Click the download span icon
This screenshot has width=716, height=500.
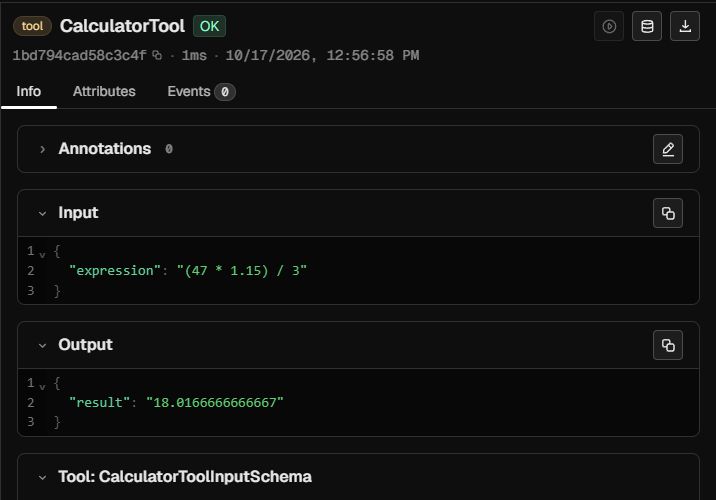[x=684, y=26]
